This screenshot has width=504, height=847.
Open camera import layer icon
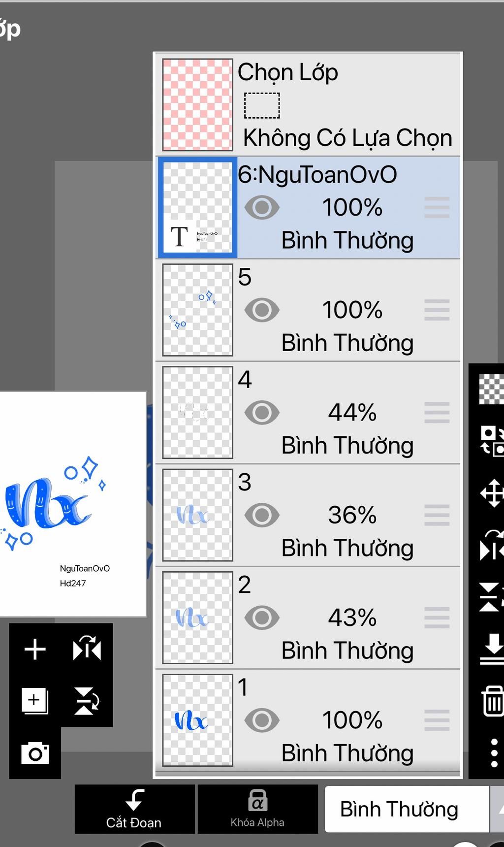[x=35, y=753]
